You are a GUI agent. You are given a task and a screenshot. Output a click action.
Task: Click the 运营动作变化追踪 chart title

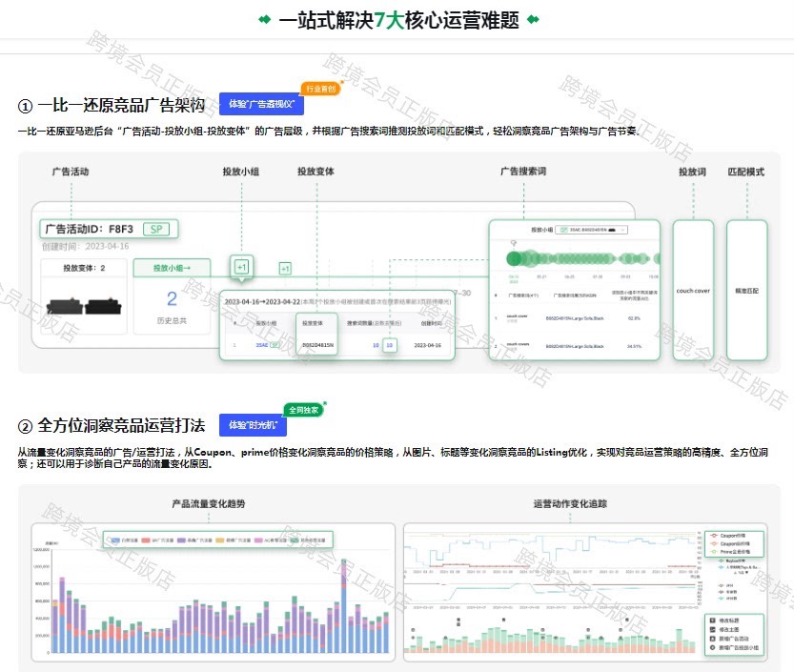tap(570, 504)
